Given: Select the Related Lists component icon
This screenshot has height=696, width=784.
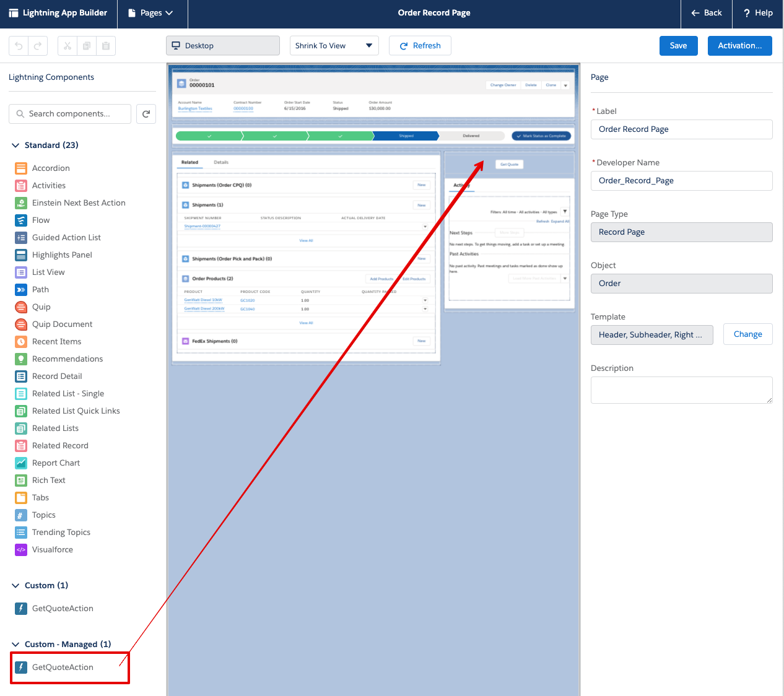Looking at the screenshot, I should pos(20,428).
